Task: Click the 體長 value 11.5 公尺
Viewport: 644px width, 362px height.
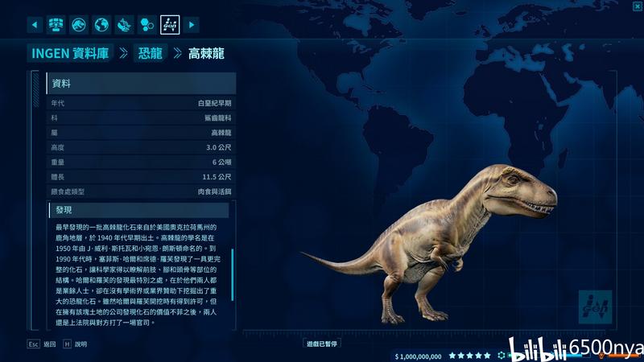Action: click(x=217, y=177)
